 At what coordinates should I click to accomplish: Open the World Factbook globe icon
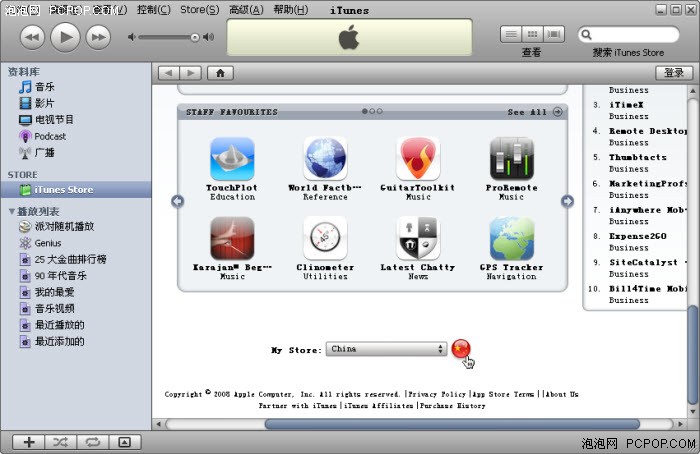[325, 159]
